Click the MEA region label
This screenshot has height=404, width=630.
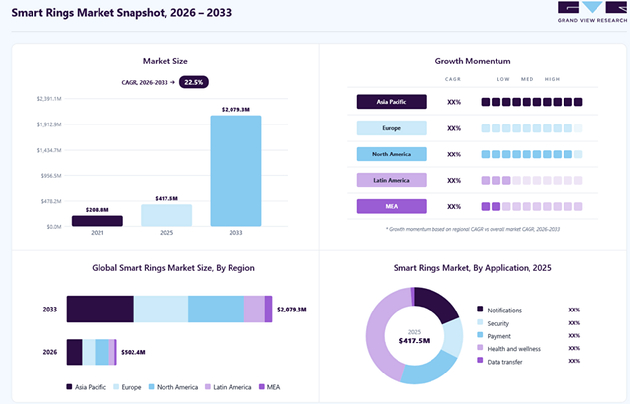[392, 206]
